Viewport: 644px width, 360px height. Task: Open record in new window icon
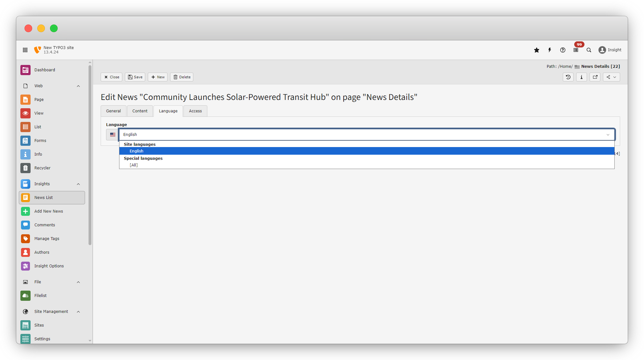(595, 77)
